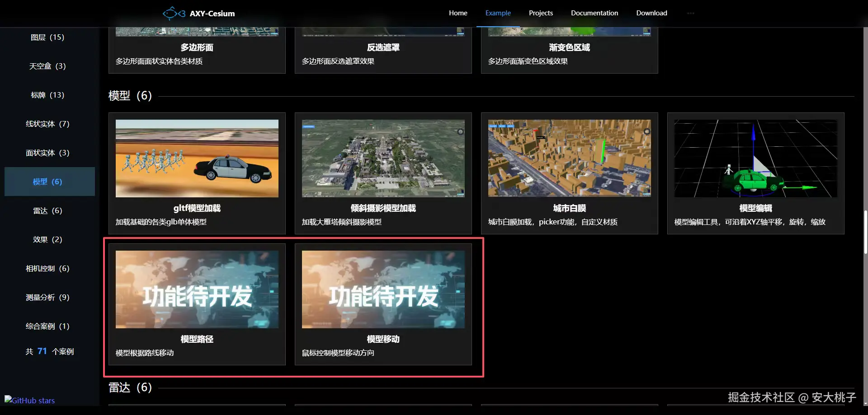
Task: Open the 标牌 (13) examples category
Action: (x=47, y=95)
